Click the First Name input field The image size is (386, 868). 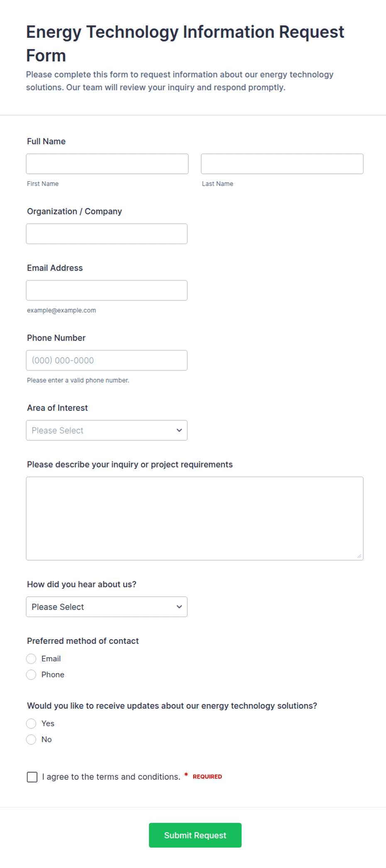click(107, 164)
